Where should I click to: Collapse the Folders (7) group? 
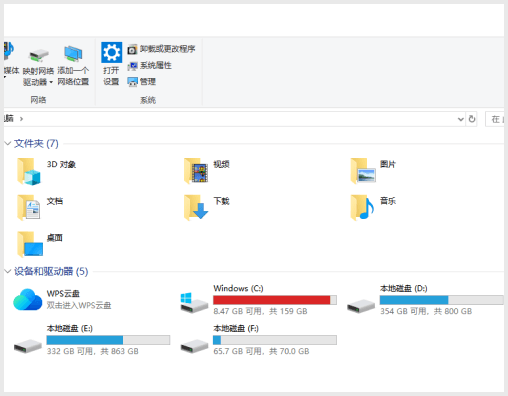(x=8, y=144)
